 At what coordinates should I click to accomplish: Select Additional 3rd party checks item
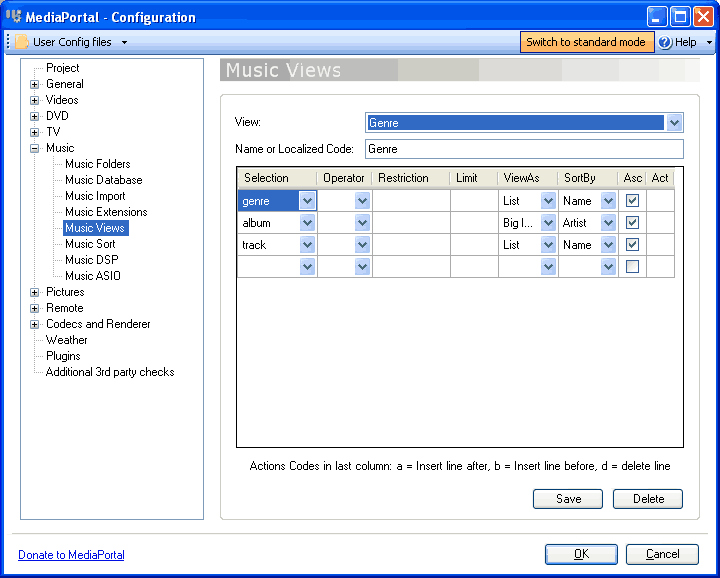coord(110,372)
